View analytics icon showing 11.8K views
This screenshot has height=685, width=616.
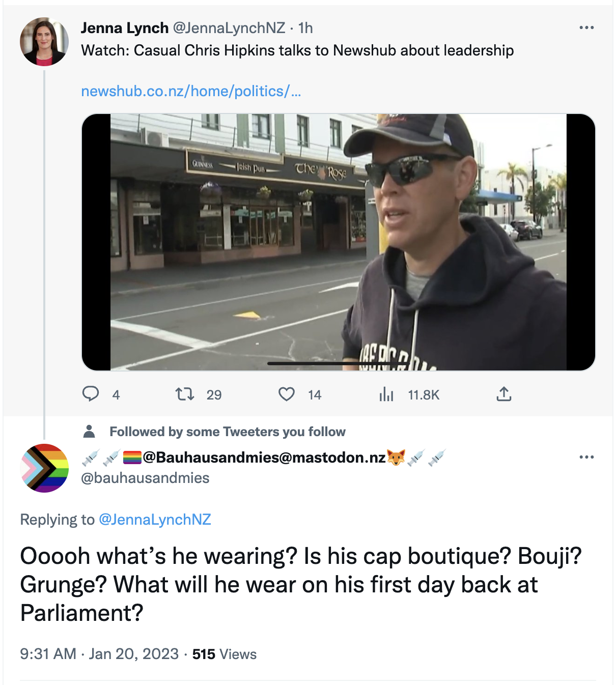386,394
